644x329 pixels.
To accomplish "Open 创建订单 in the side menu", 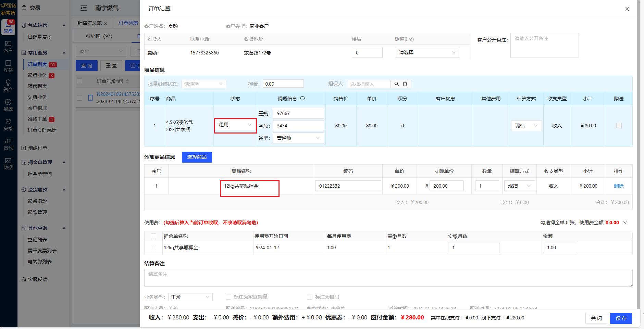I will [37, 148].
